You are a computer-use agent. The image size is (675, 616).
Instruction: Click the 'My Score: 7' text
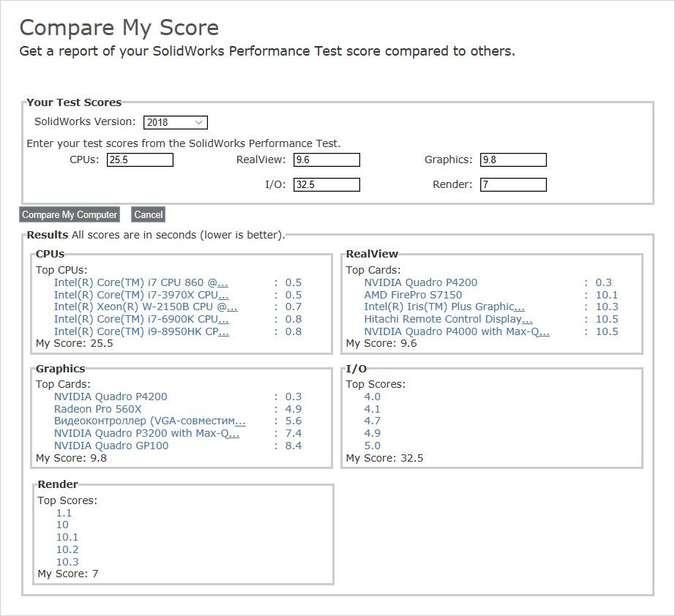pos(68,574)
